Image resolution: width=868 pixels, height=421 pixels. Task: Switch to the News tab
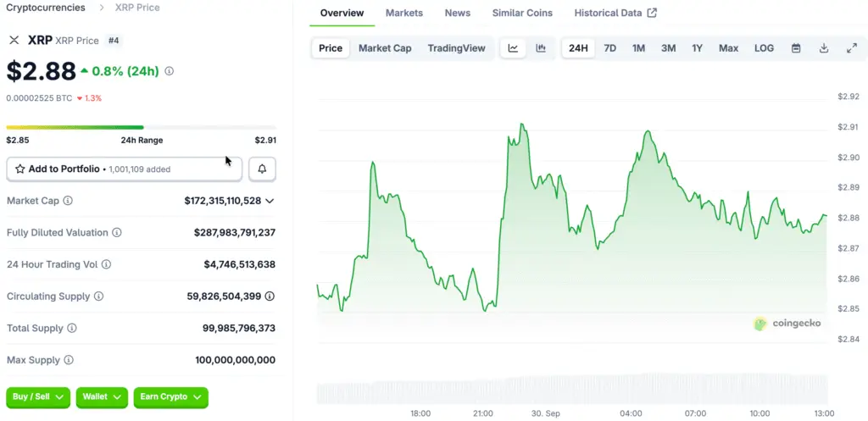[x=457, y=13]
